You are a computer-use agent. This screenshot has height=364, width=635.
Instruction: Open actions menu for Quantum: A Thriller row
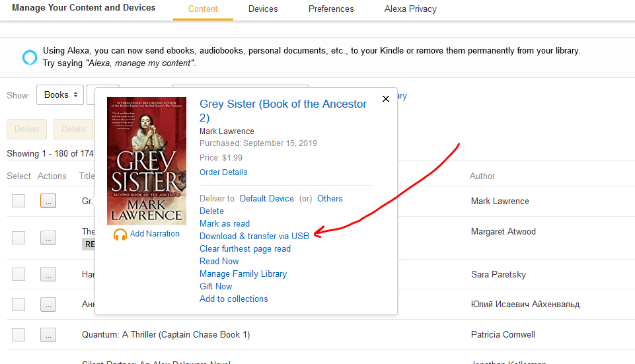point(48,335)
